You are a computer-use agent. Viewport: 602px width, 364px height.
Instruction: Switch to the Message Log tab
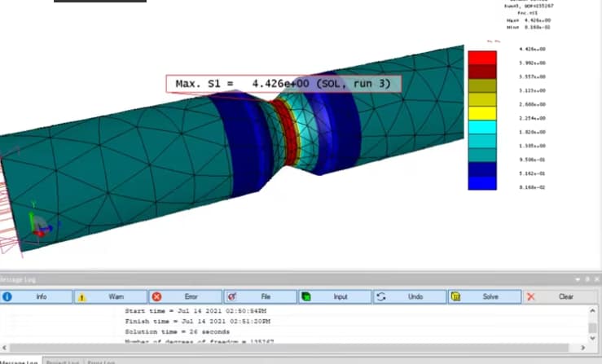20,362
